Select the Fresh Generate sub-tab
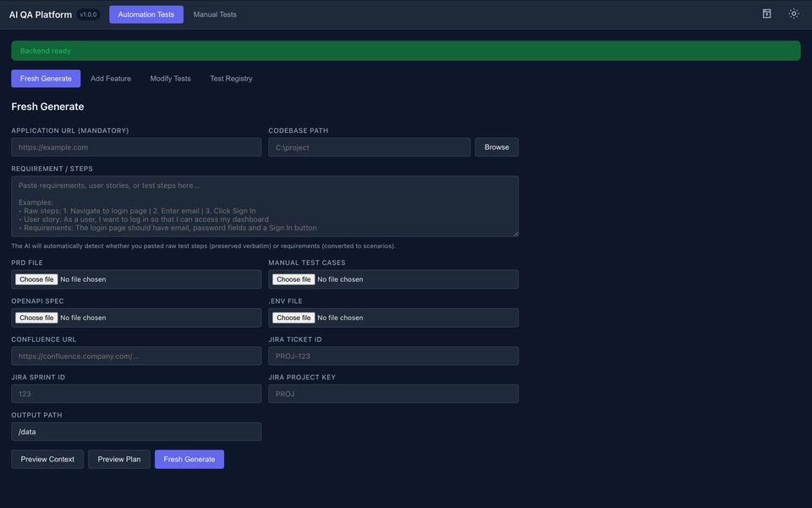Image resolution: width=812 pixels, height=508 pixels. 46,78
